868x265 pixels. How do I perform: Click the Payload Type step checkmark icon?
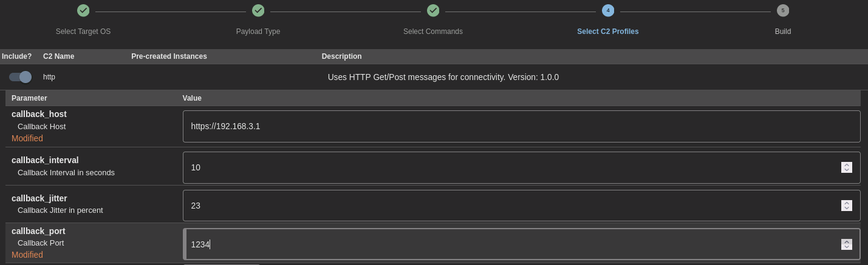258,10
